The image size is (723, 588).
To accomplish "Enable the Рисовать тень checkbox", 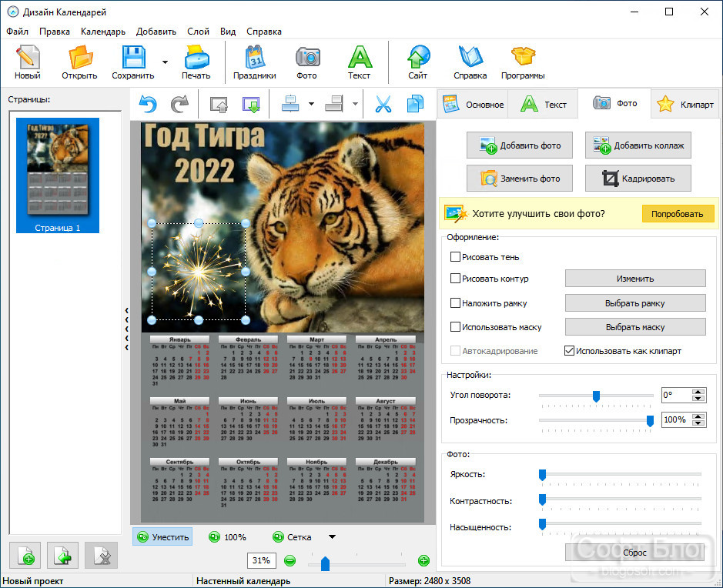I will click(x=455, y=257).
